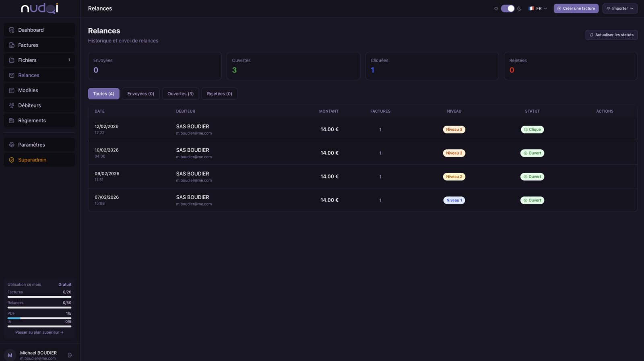Open Règlements menu item

click(x=39, y=121)
